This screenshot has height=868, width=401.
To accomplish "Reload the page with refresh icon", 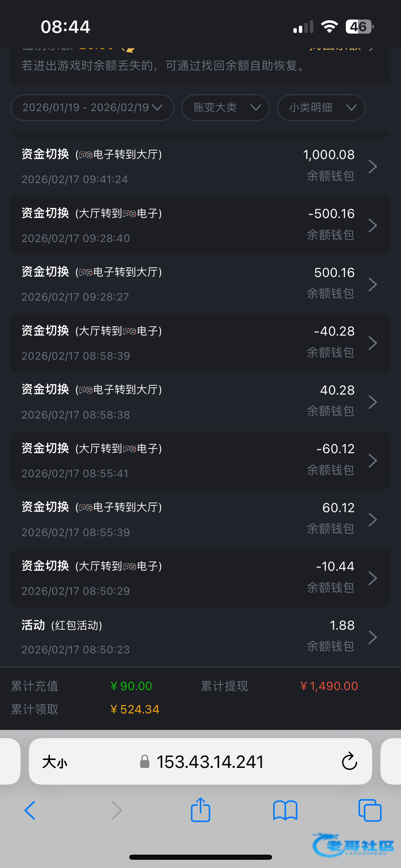I will 349,761.
